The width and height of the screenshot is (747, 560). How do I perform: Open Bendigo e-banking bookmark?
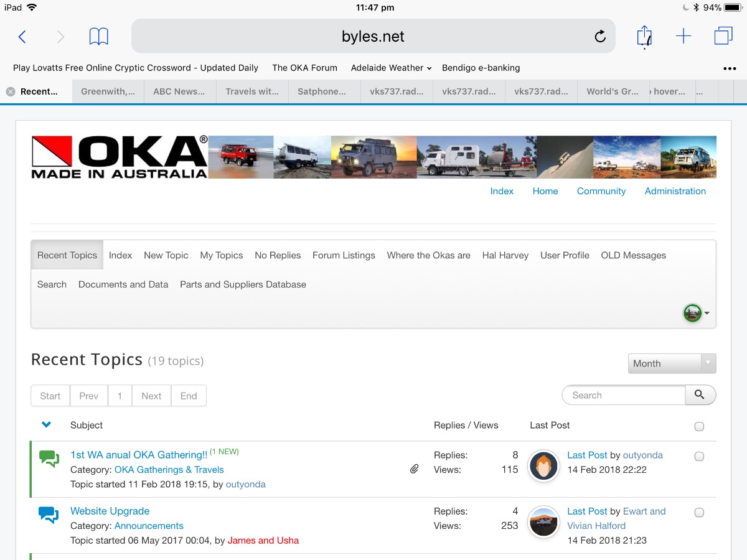481,68
